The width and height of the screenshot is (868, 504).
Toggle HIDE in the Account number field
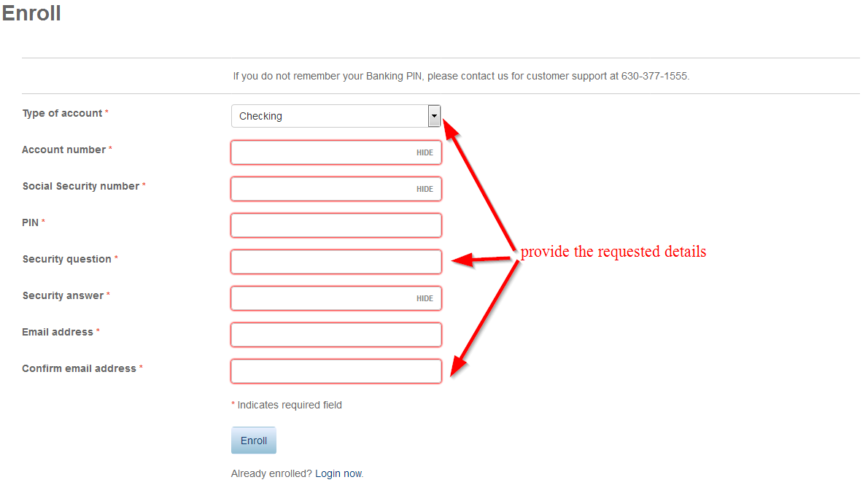coord(425,153)
